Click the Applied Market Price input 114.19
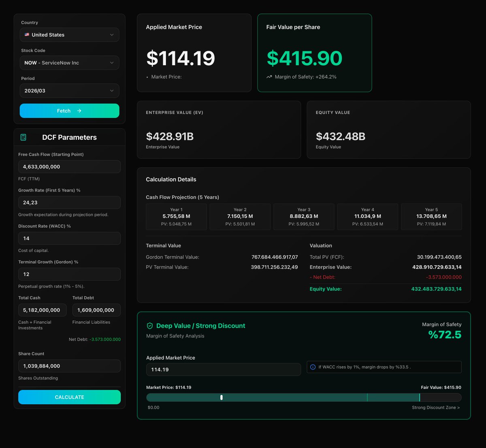 tap(224, 369)
